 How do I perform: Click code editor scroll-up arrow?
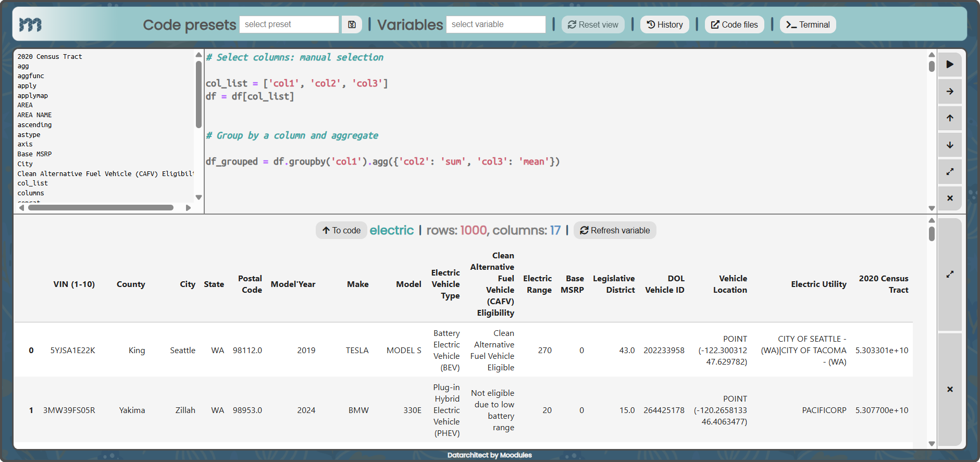pos(932,55)
